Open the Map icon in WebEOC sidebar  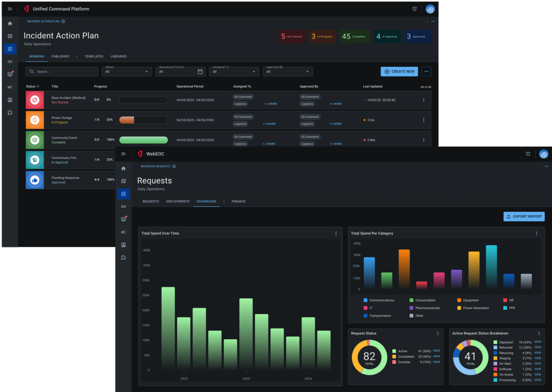coord(123,181)
